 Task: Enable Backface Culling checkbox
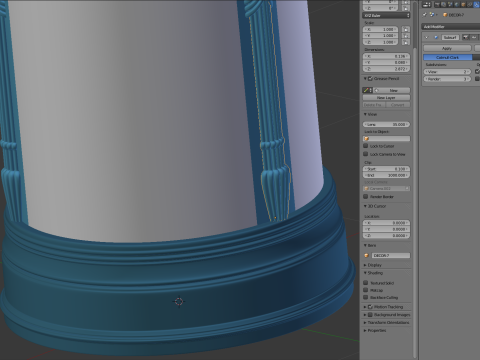pos(366,297)
